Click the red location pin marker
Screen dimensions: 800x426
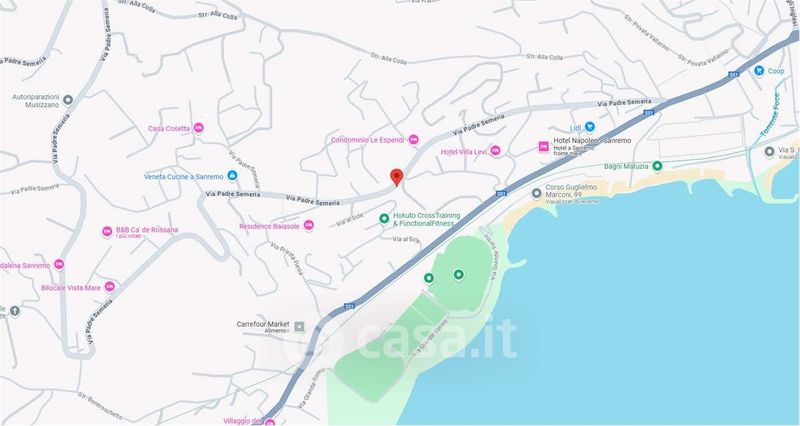click(x=396, y=177)
